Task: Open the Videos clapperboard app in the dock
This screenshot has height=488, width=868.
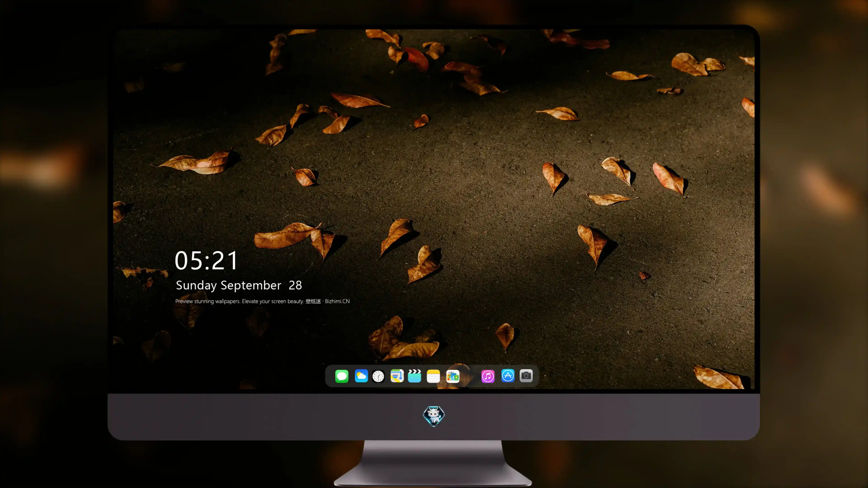Action: point(415,376)
